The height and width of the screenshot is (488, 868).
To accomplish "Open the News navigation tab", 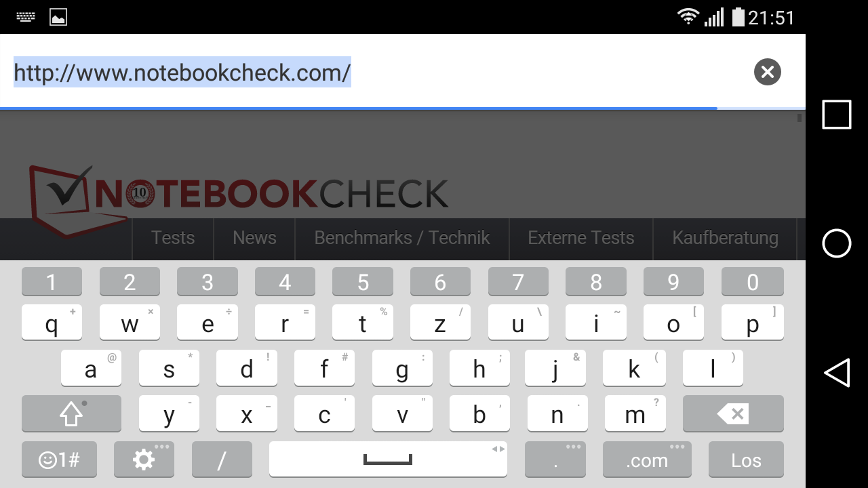I will click(254, 238).
